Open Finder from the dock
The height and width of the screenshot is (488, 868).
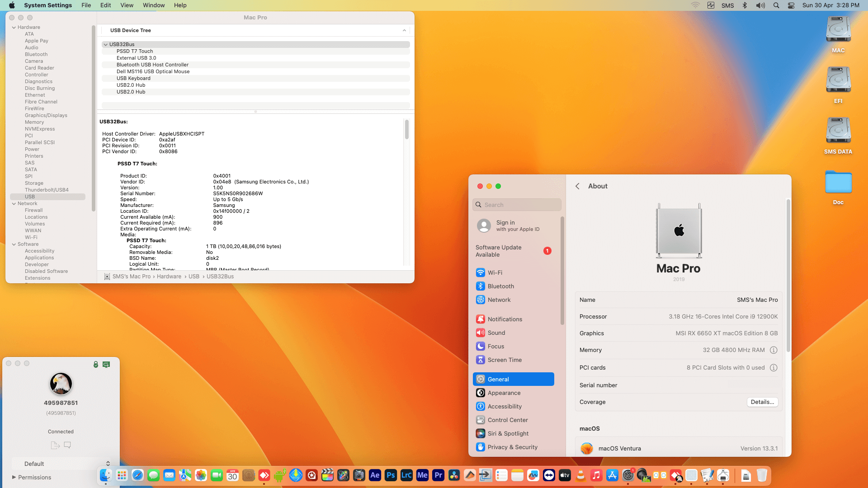click(x=106, y=475)
